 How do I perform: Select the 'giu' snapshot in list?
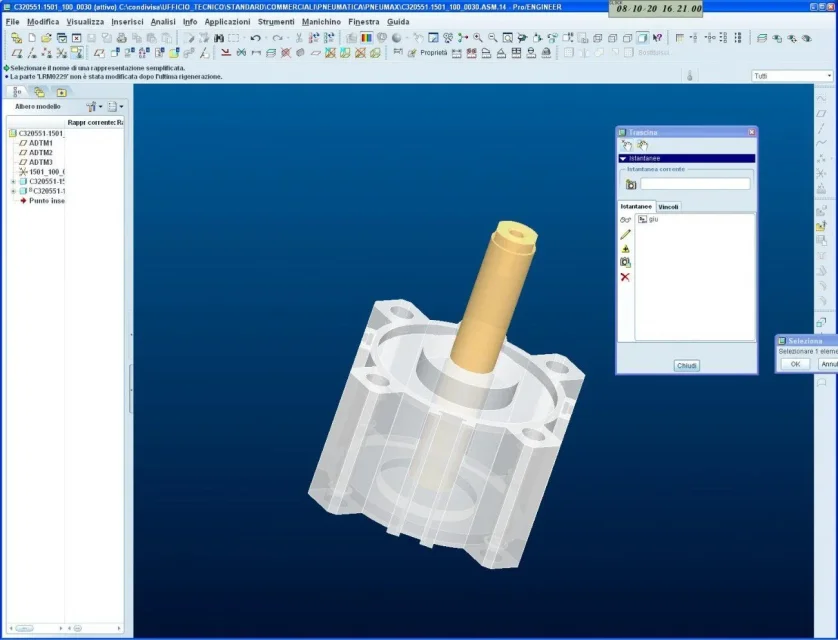[x=648, y=220]
